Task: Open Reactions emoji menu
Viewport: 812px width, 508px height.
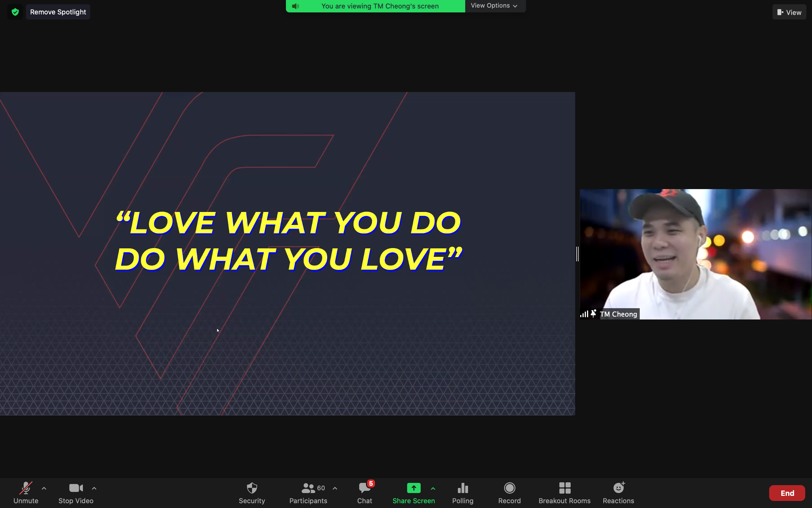Action: coord(618,492)
